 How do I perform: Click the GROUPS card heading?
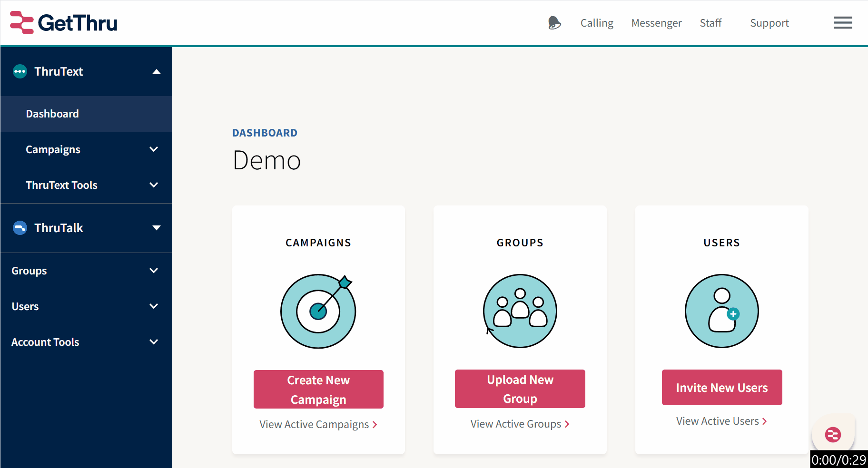click(520, 243)
